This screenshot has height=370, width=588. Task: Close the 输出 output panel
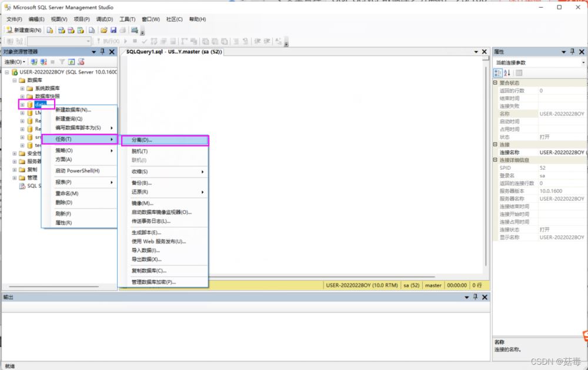484,297
